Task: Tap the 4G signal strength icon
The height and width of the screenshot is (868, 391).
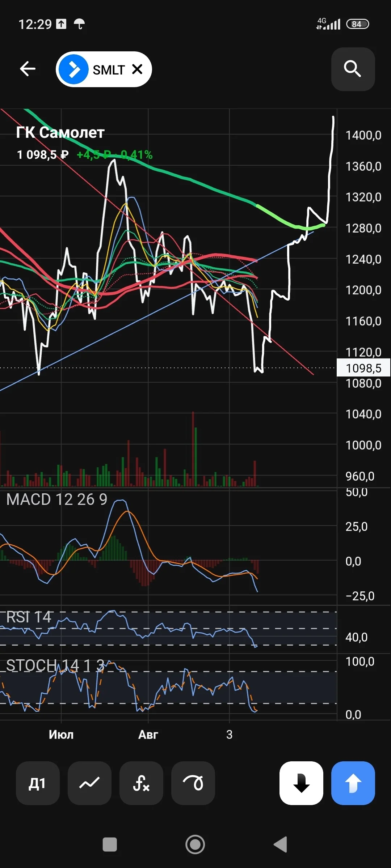Action: click(328, 24)
